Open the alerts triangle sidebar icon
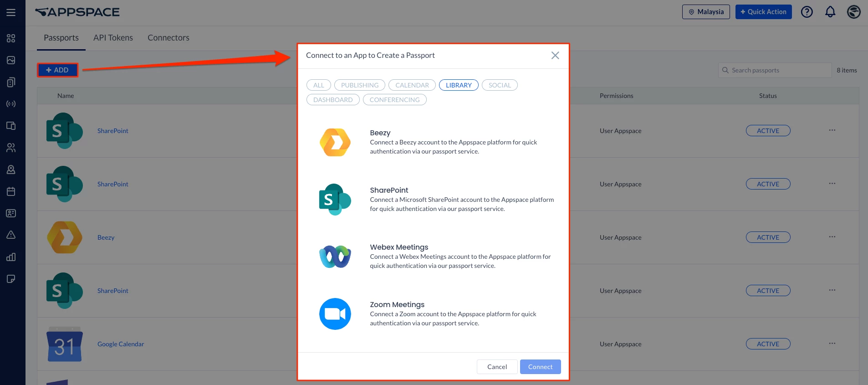Screen dimensions: 868x385 pyautogui.click(x=11, y=235)
